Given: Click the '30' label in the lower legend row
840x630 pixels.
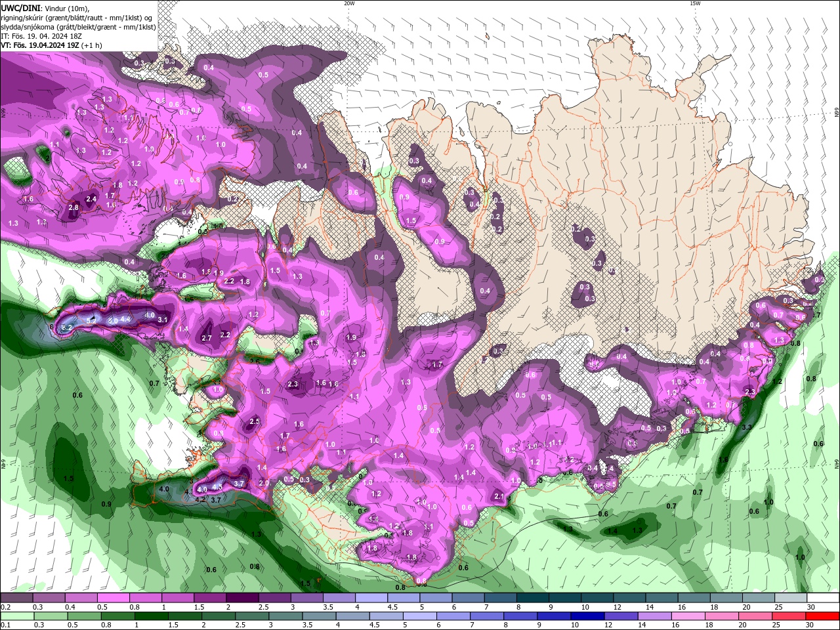Looking at the screenshot, I should (809, 625).
